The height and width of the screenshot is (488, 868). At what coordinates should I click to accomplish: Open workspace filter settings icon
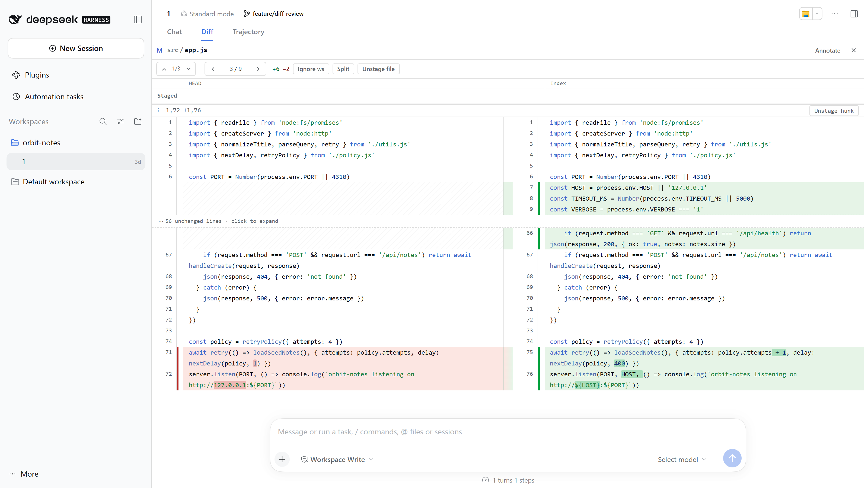[120, 121]
